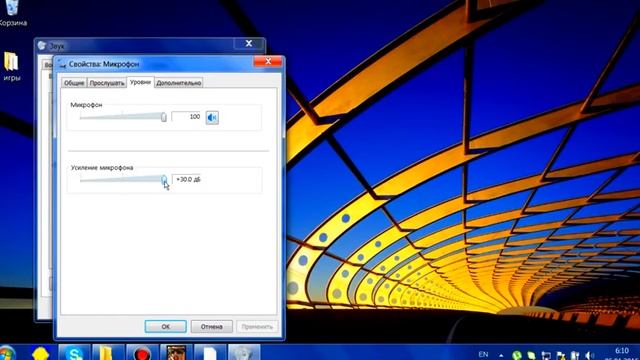
Task: Click the EN language indicator
Action: (483, 354)
